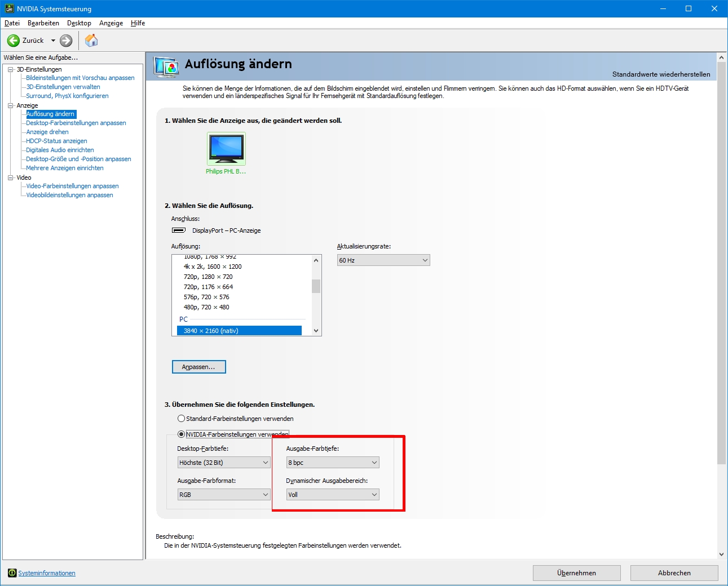Collapse the 3D-Einstellungen tree node

coord(10,69)
